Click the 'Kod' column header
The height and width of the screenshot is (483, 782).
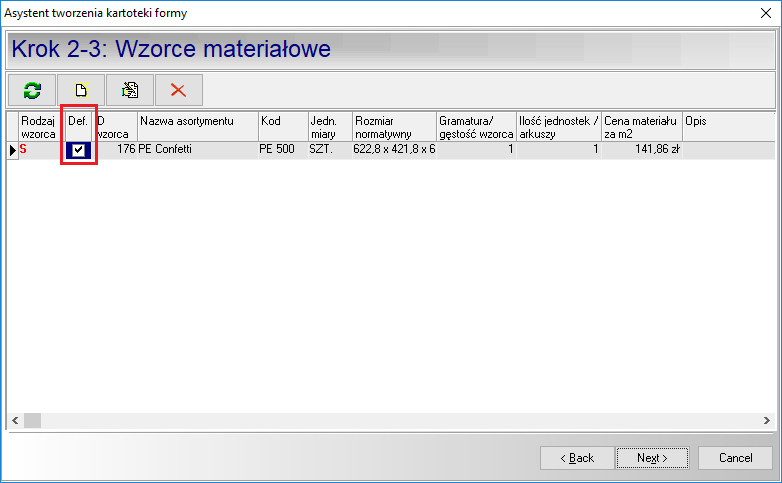point(282,126)
